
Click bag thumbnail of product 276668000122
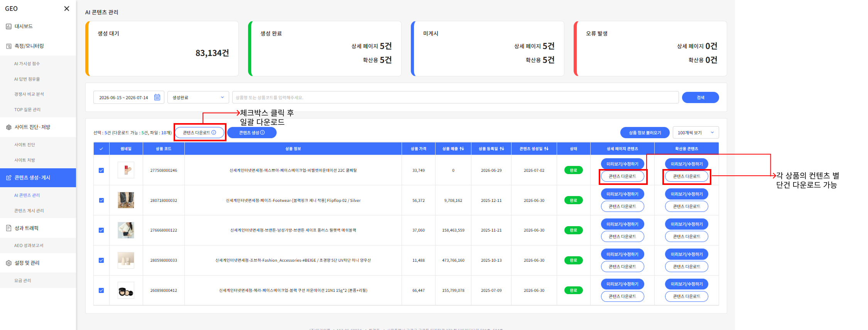[126, 230]
